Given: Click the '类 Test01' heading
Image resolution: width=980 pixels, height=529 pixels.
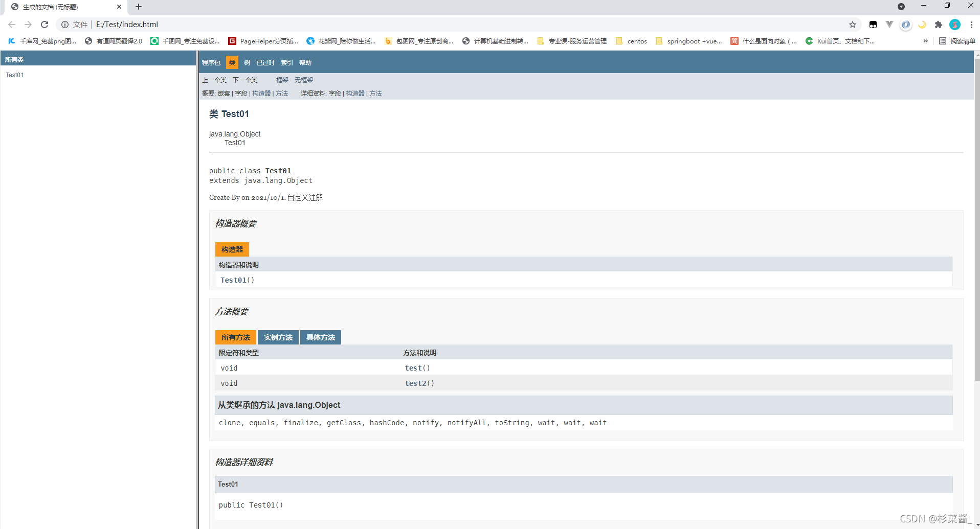Looking at the screenshot, I should click(x=229, y=114).
